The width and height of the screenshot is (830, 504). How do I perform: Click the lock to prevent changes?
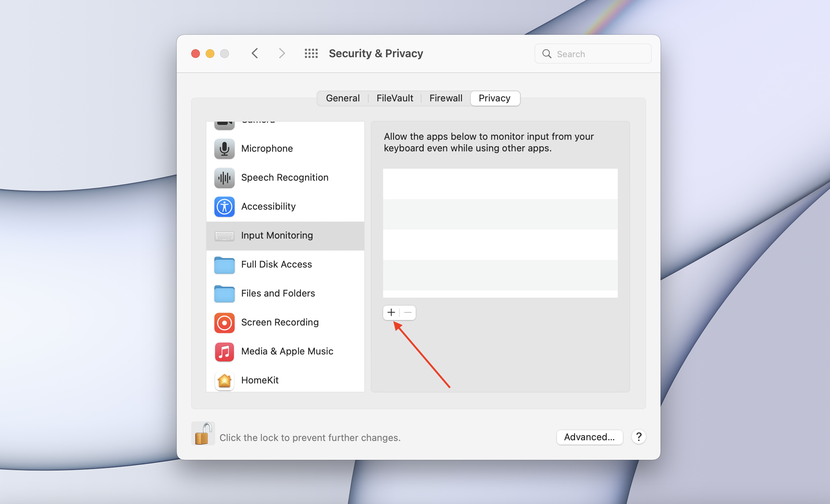coord(203,433)
